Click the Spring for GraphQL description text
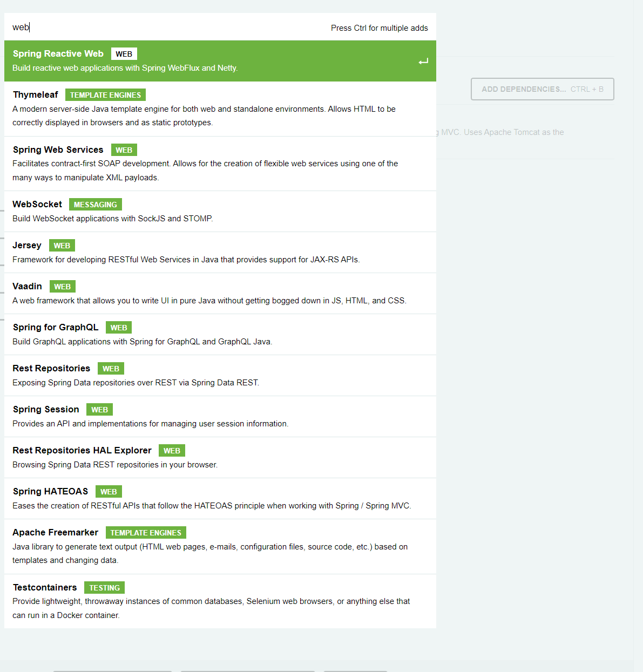Screen dimensions: 643x672 [x=143, y=342]
